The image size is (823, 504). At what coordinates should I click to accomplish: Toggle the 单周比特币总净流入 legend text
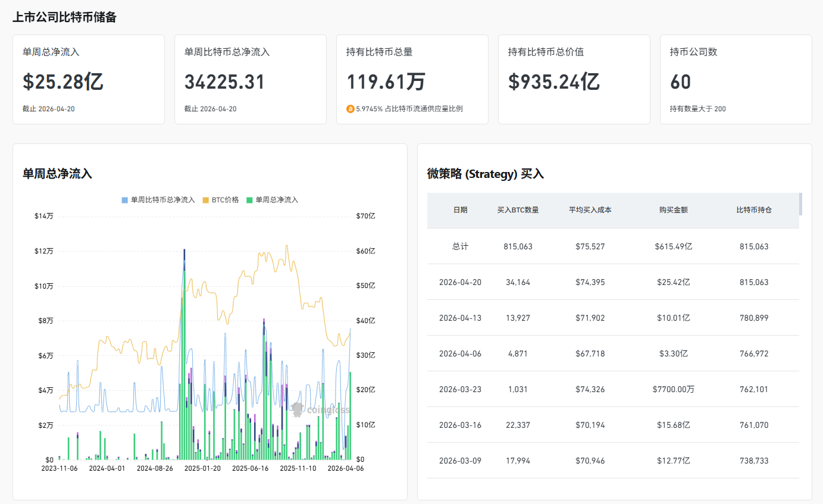162,200
